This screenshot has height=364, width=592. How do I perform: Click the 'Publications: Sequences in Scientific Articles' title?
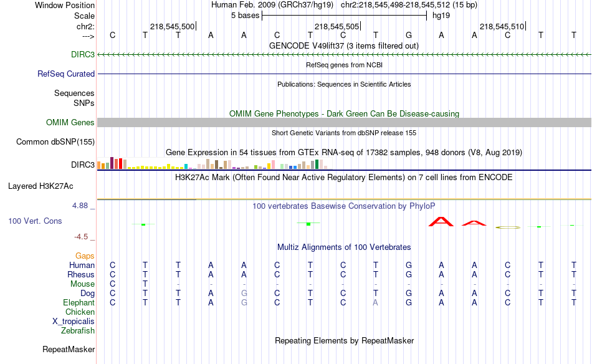click(x=344, y=84)
